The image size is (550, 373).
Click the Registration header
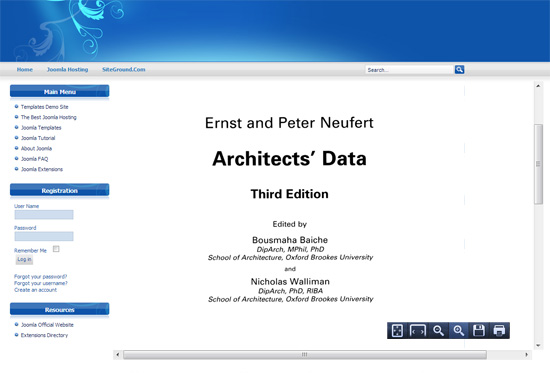click(x=60, y=191)
